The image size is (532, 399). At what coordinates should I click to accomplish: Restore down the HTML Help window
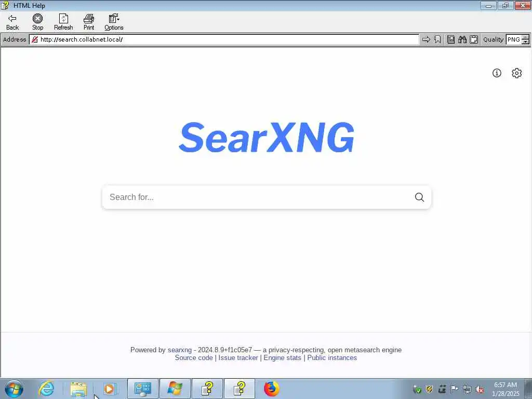(505, 5)
